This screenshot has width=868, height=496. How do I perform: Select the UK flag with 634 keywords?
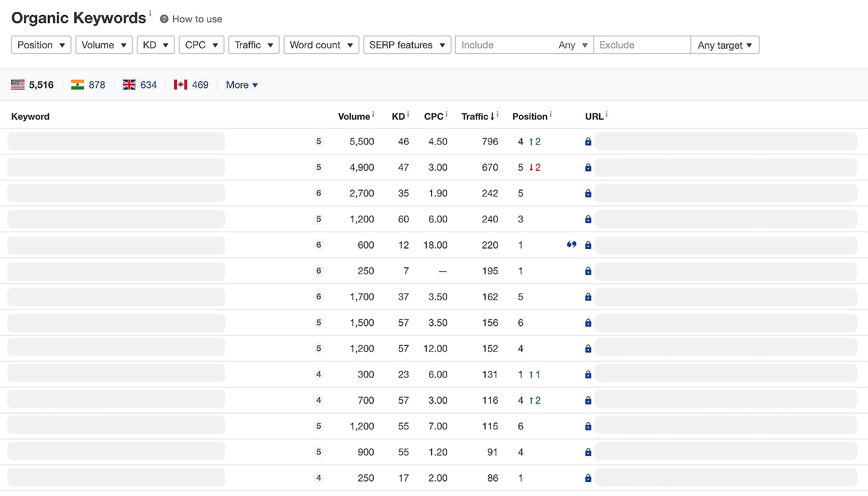(x=129, y=85)
